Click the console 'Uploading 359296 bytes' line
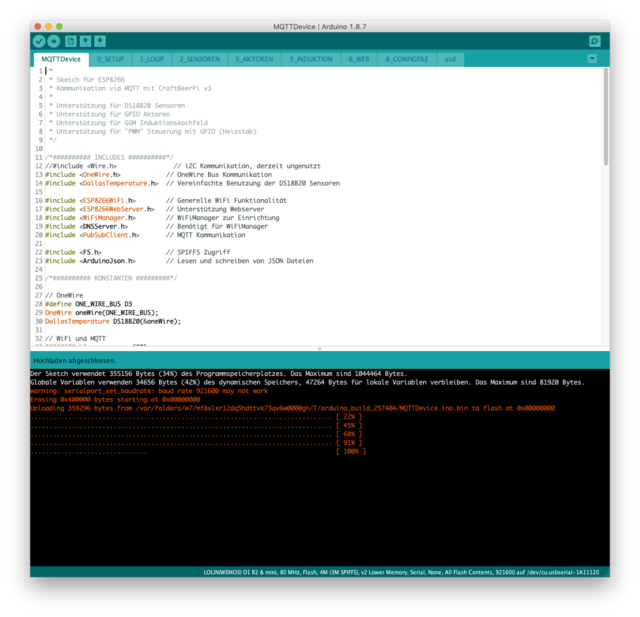 coord(293,408)
